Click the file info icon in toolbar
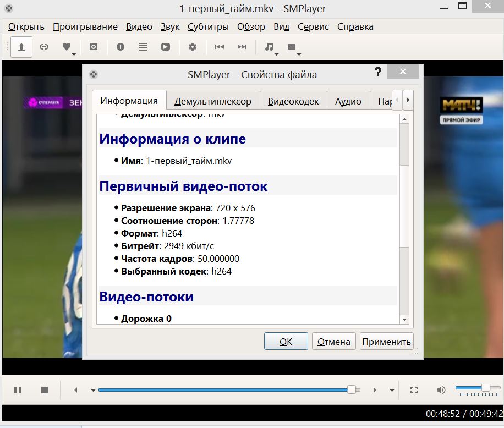Viewport: 504px width, 428px height. [x=120, y=47]
